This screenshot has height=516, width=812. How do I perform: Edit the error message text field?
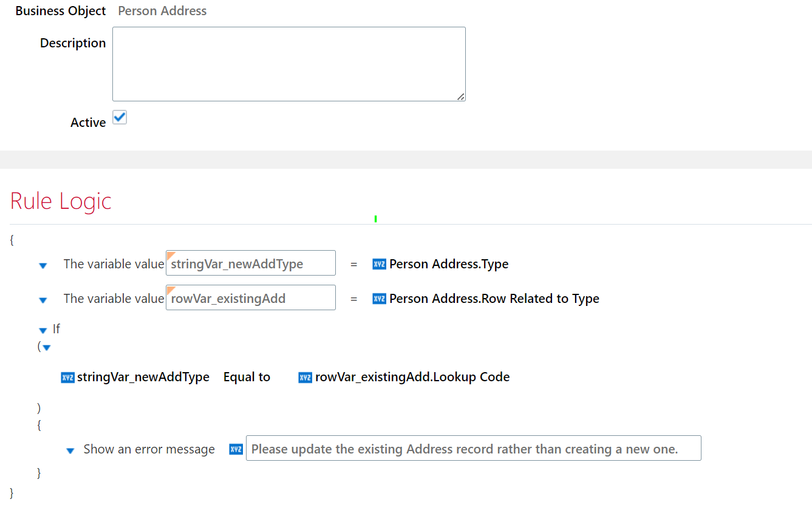click(474, 448)
